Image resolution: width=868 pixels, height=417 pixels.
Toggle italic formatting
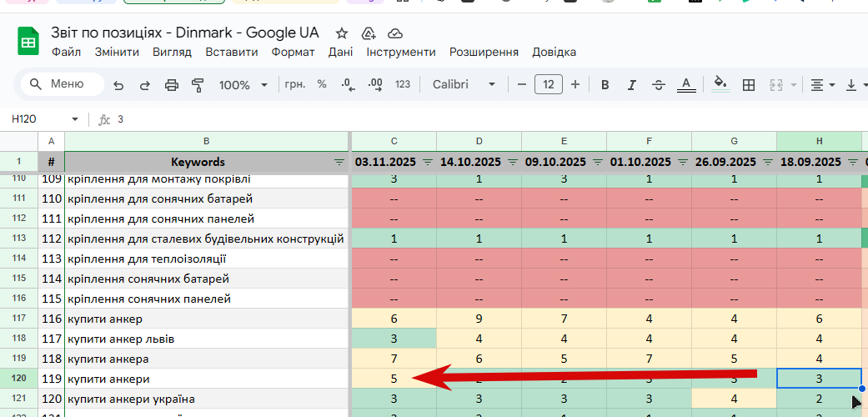coord(632,85)
